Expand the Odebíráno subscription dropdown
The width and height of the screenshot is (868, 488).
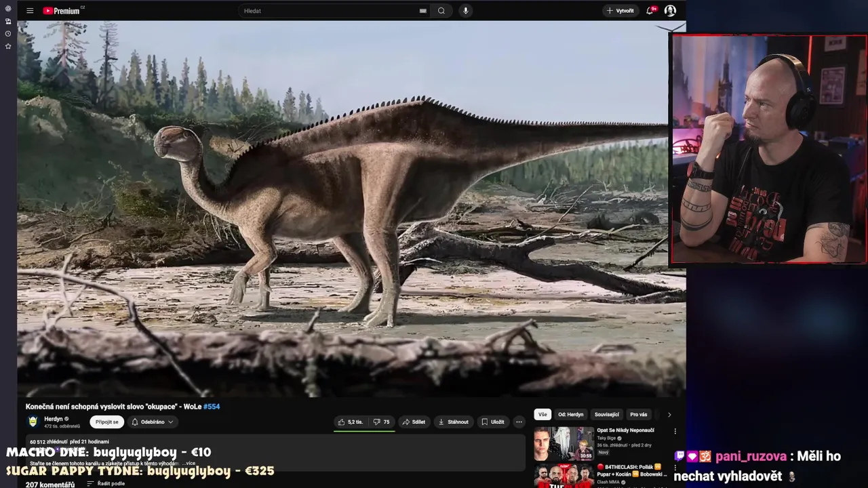tap(153, 422)
